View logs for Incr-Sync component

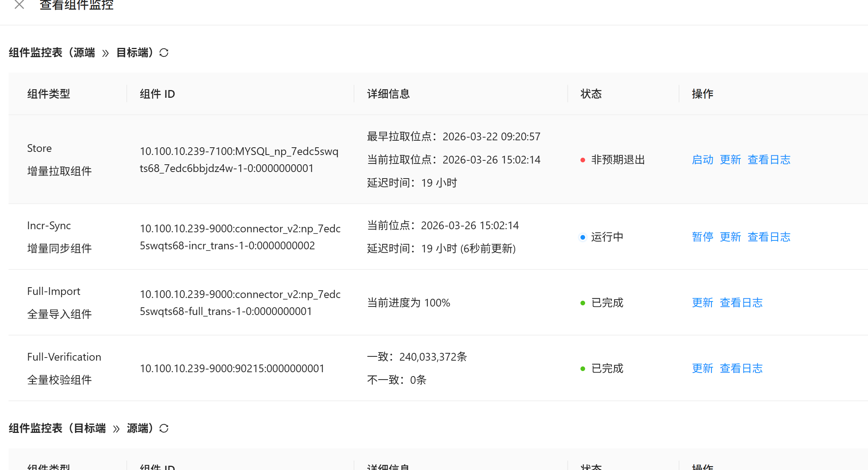769,237
